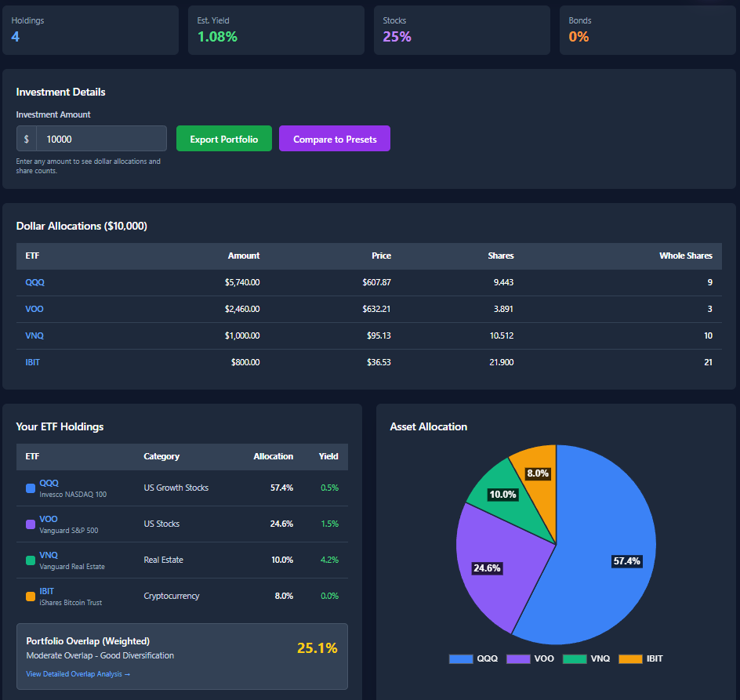Image resolution: width=740 pixels, height=700 pixels.
Task: View Detailed Overlap Analysis
Action: 78,673
